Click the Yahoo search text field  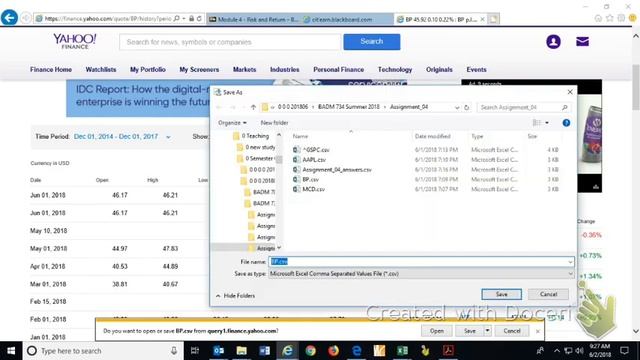[230, 42]
